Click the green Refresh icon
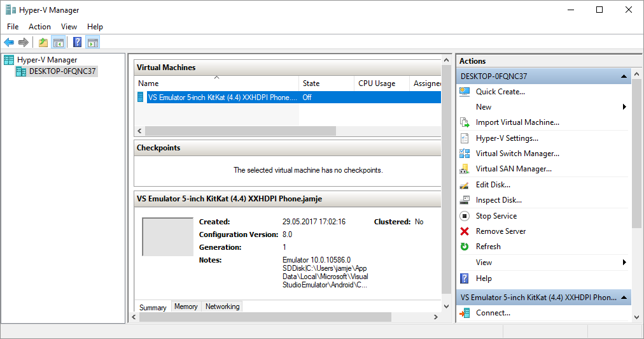The image size is (644, 339). [465, 247]
